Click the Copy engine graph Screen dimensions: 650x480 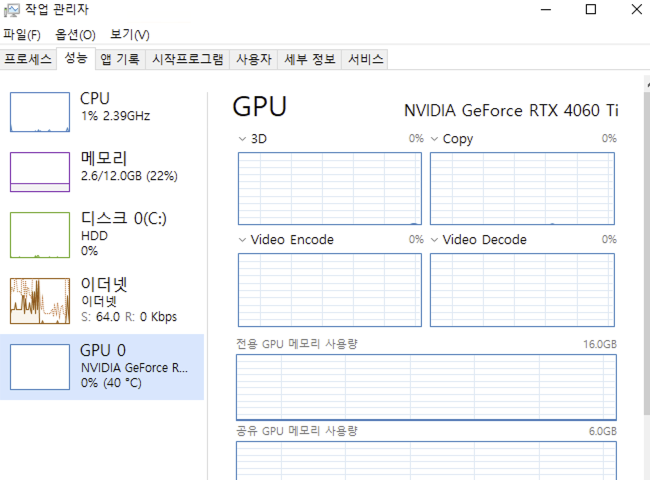point(522,189)
